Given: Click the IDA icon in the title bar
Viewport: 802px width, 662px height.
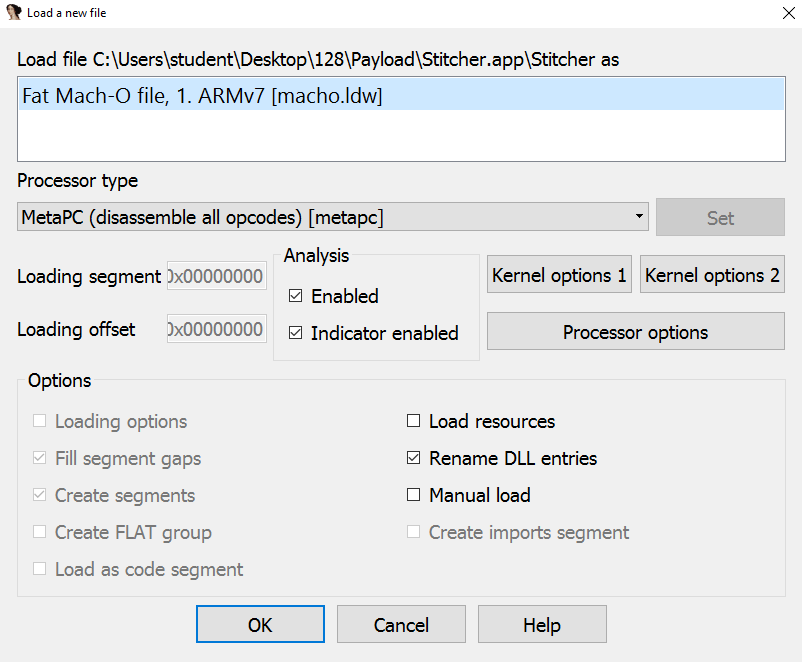Looking at the screenshot, I should (x=14, y=13).
